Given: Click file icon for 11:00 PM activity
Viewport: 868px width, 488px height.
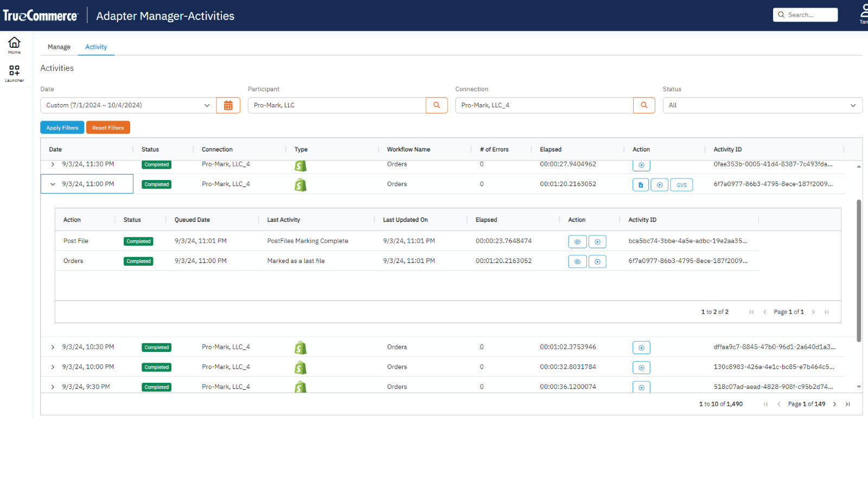Looking at the screenshot, I should click(641, 185).
